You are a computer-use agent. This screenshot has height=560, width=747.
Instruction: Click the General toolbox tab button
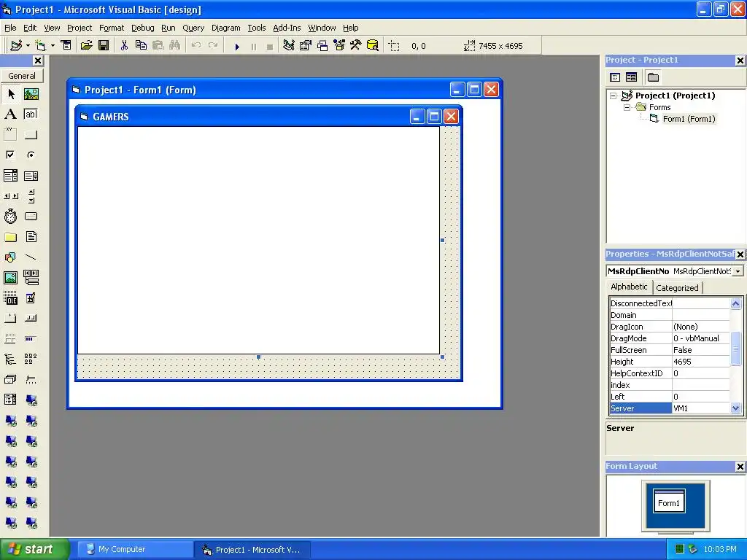pyautogui.click(x=22, y=76)
